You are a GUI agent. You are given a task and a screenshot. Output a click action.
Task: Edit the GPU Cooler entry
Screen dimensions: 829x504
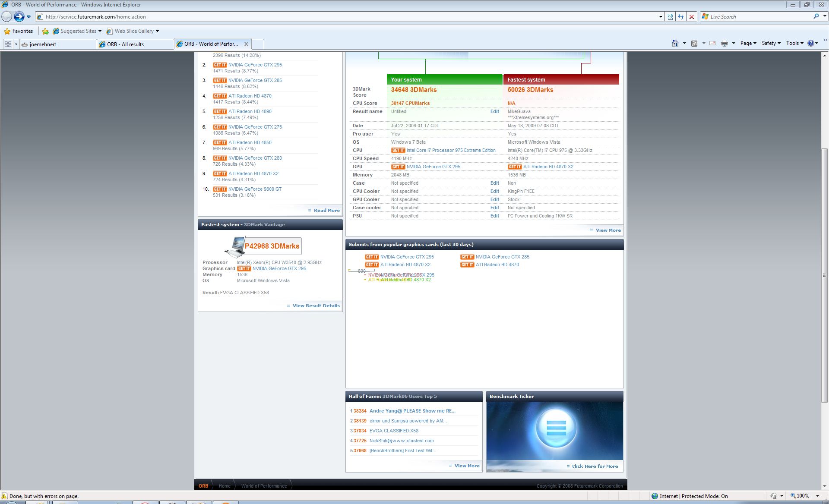(495, 199)
